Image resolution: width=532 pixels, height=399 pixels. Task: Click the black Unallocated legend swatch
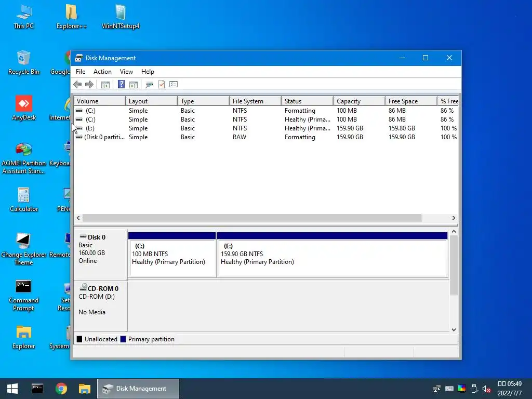coord(79,339)
